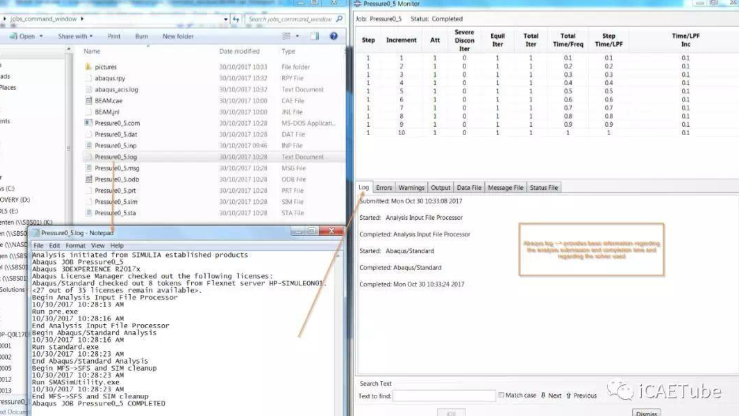Change Explorer view layout icon

tap(286, 36)
